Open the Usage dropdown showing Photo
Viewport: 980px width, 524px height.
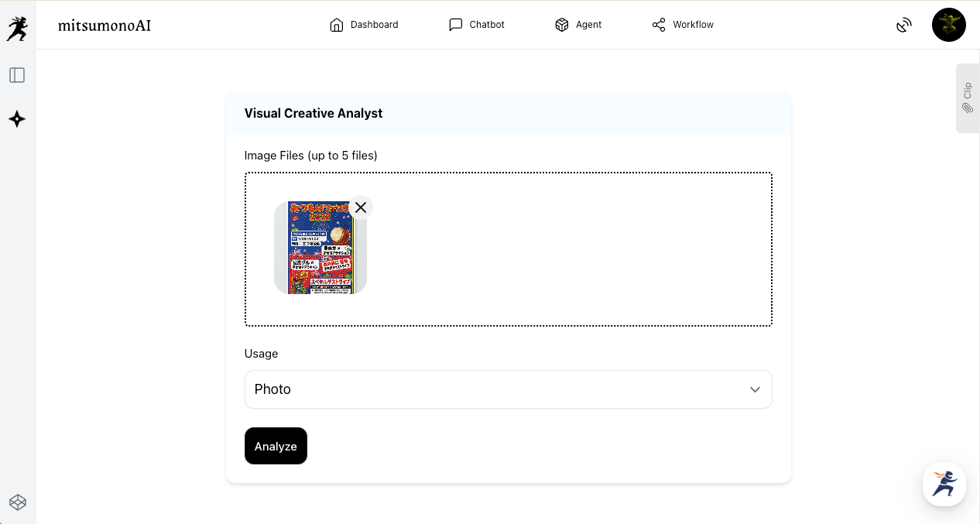[x=495, y=389]
